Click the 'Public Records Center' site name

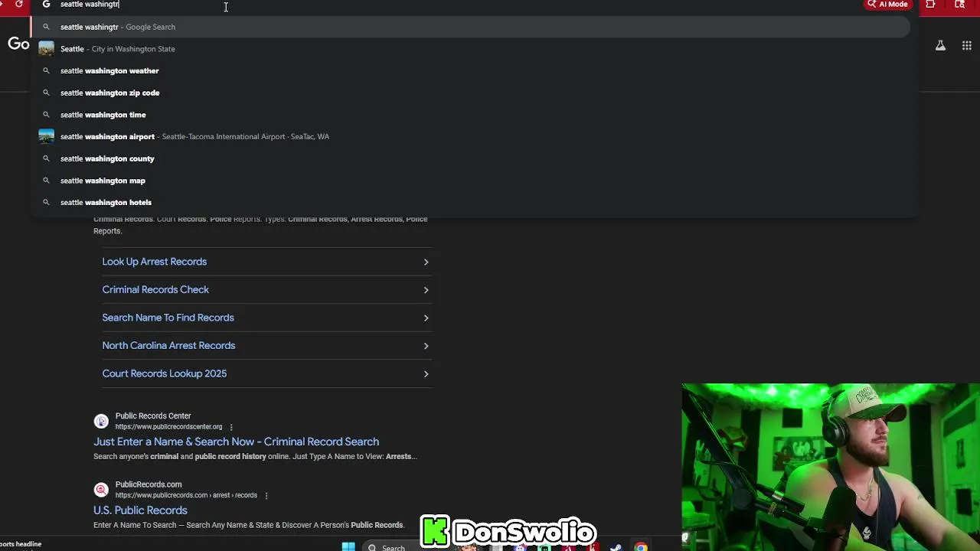(153, 416)
